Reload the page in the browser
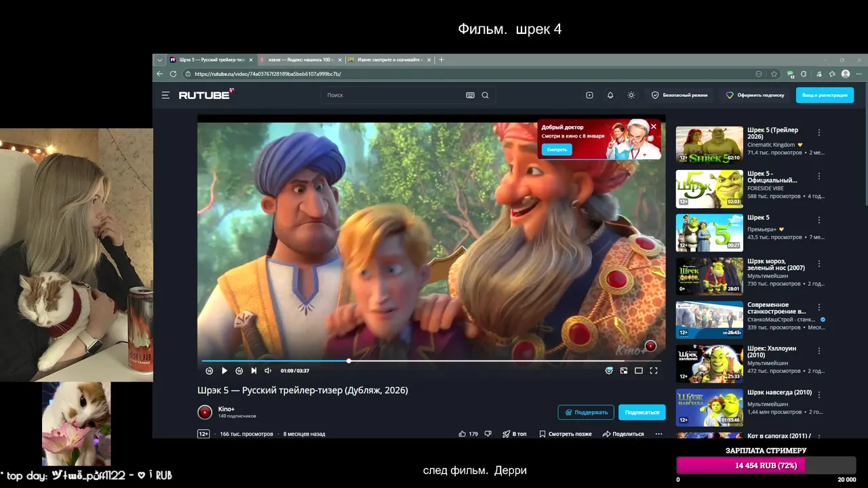Screen dimensions: 868x488 (x=173, y=74)
